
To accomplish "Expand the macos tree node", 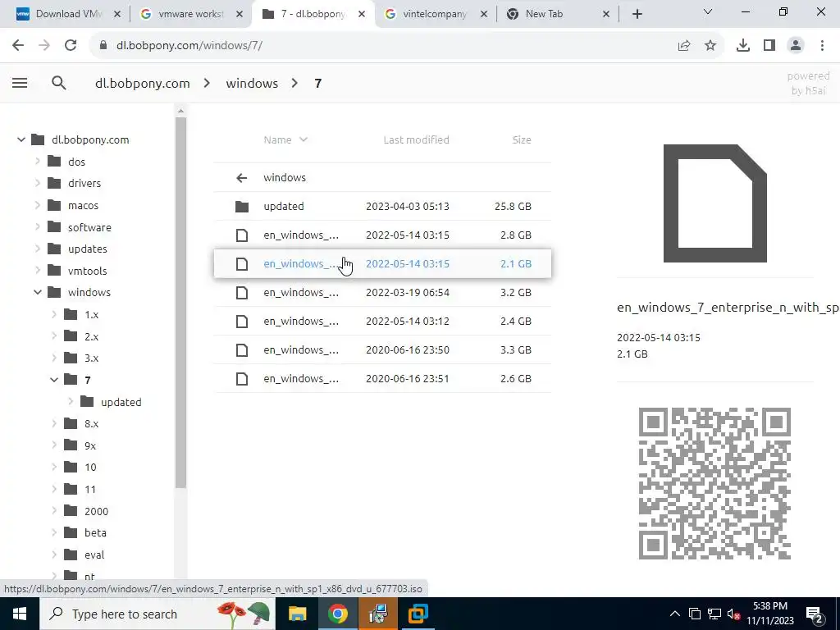I will (x=38, y=205).
